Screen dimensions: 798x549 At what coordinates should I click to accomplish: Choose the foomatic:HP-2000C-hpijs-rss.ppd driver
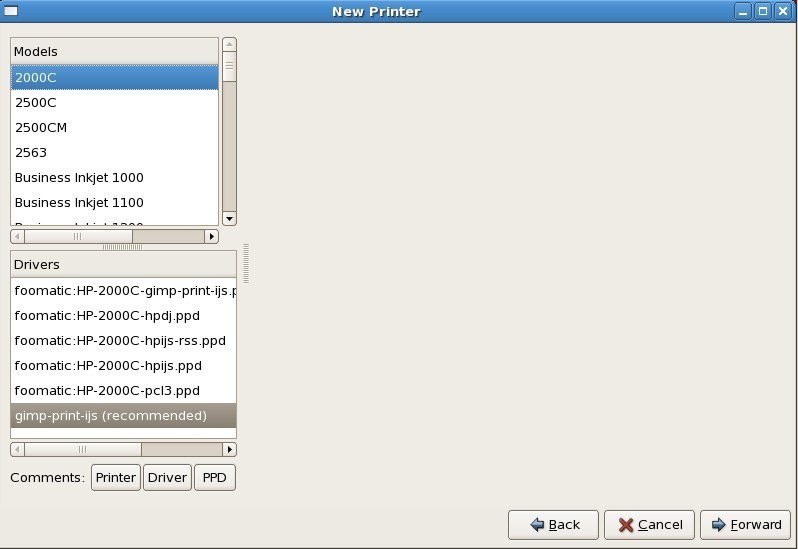click(123, 340)
